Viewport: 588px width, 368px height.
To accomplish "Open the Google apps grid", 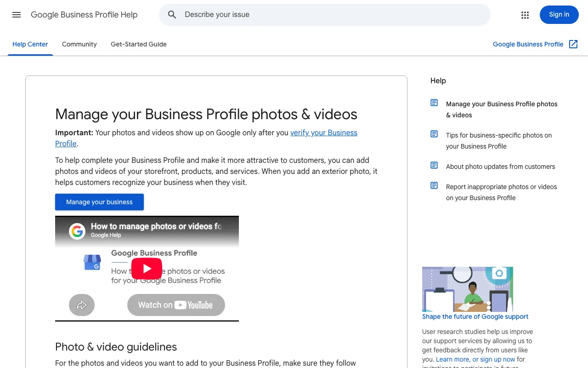I will click(525, 15).
